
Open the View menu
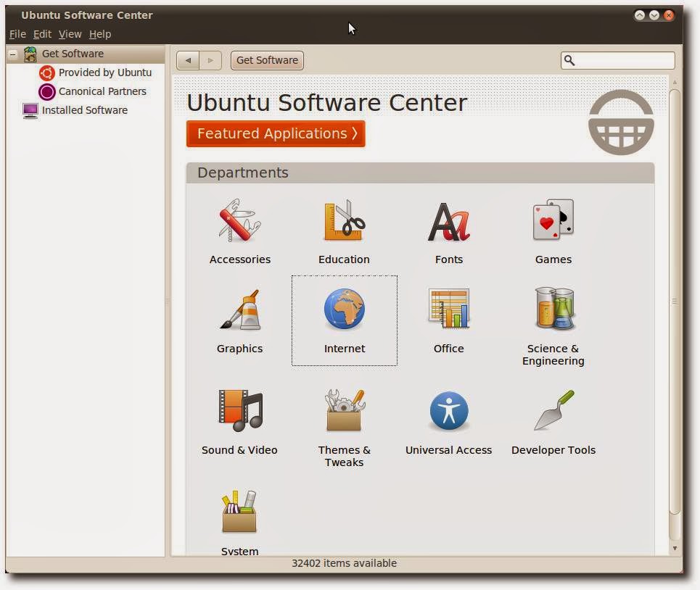[70, 34]
